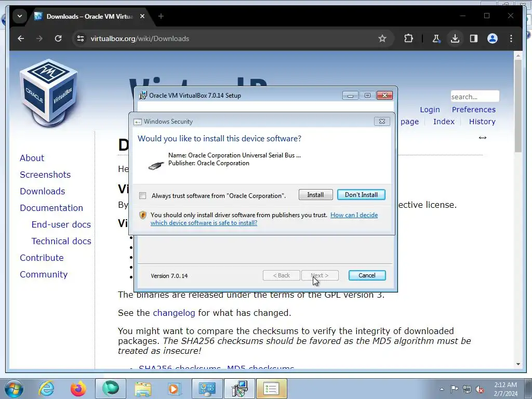The height and width of the screenshot is (399, 532).
Task: Click the Install button in Windows Security
Action: (315, 195)
